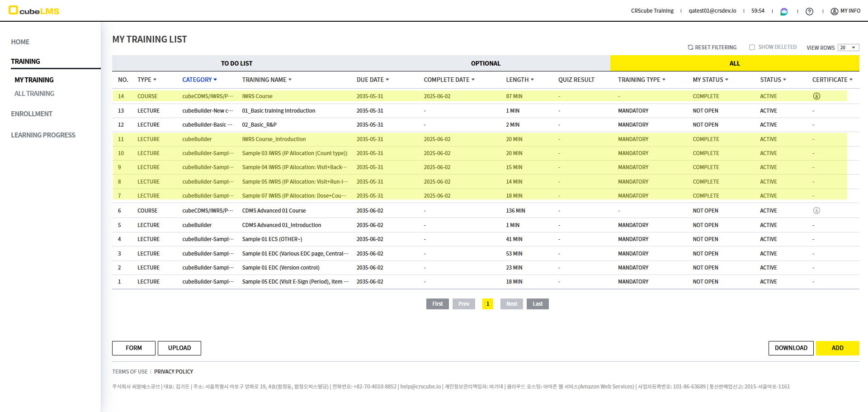Expand the MY STATUS column filter

coord(726,80)
